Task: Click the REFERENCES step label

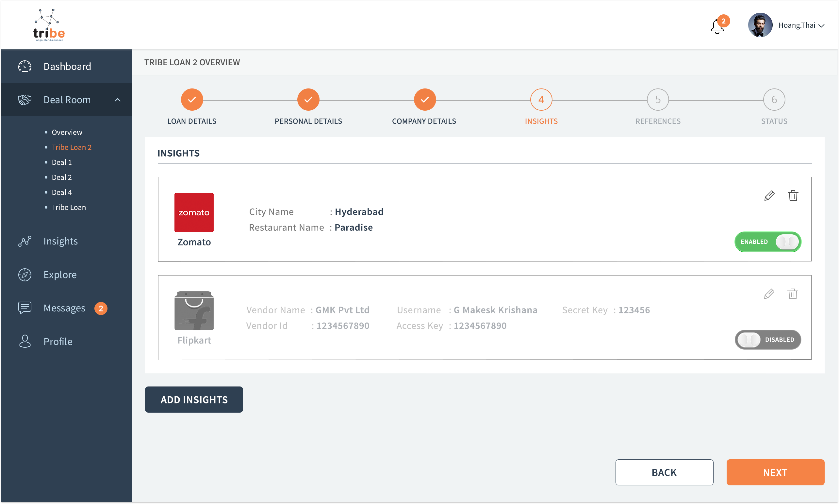Action: coord(658,121)
